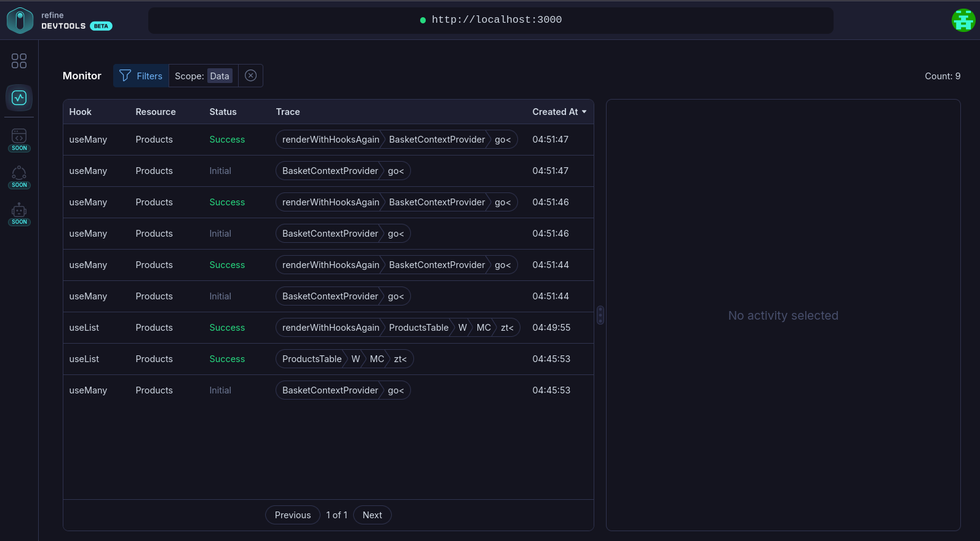Select useList row created at 04:49:55

pyautogui.click(x=329, y=328)
